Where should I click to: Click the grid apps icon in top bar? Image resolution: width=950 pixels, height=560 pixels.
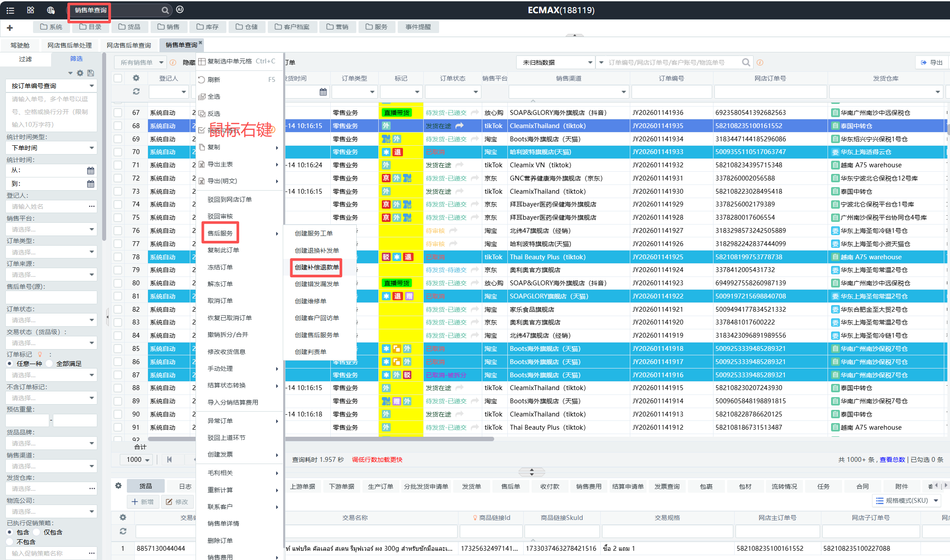coord(30,10)
